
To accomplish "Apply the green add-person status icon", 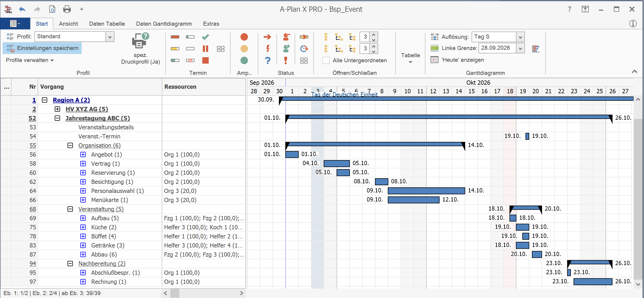I will pos(286,49).
